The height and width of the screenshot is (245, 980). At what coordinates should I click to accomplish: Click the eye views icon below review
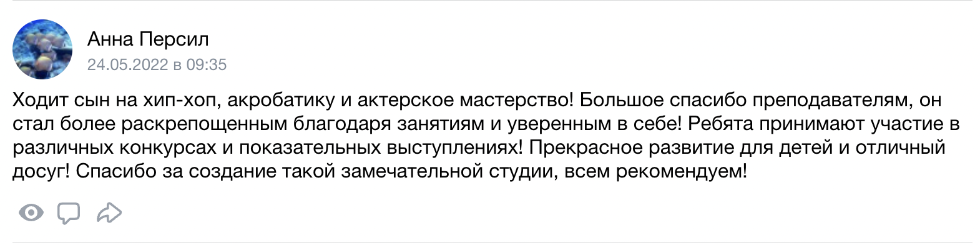(31, 213)
